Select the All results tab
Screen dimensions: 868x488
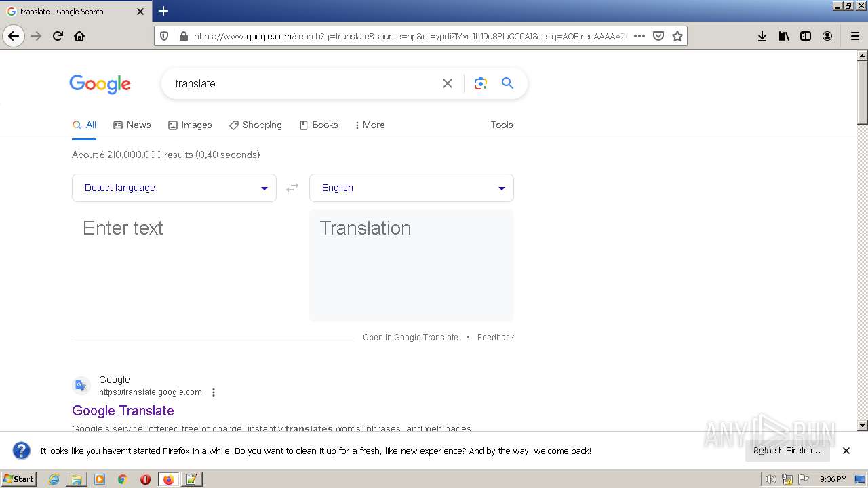point(84,125)
